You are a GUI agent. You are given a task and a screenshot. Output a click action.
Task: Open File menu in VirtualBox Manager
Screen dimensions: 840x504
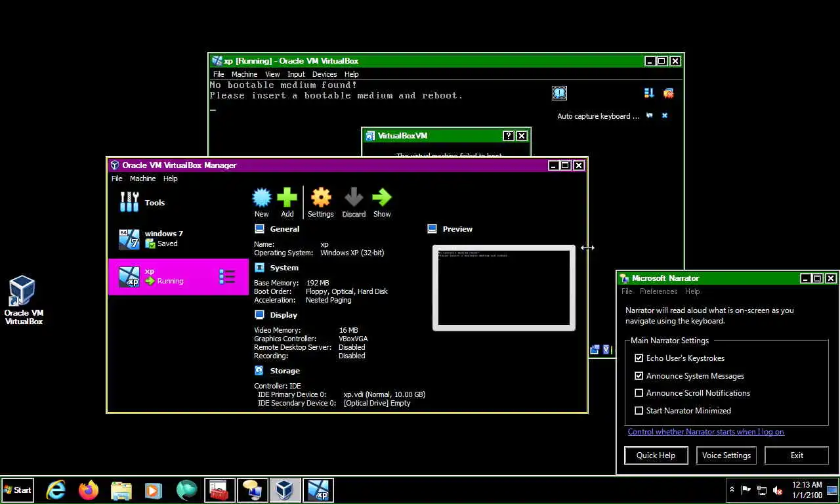click(117, 178)
